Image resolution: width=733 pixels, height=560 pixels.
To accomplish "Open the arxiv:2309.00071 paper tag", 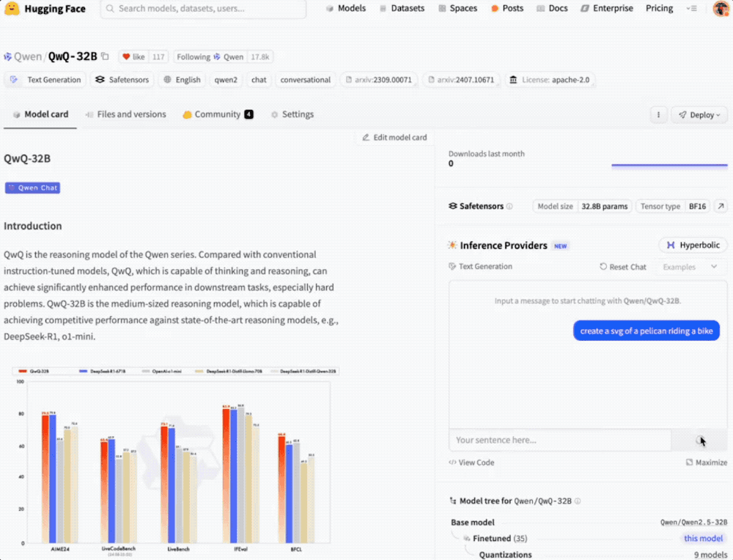I will (x=379, y=79).
